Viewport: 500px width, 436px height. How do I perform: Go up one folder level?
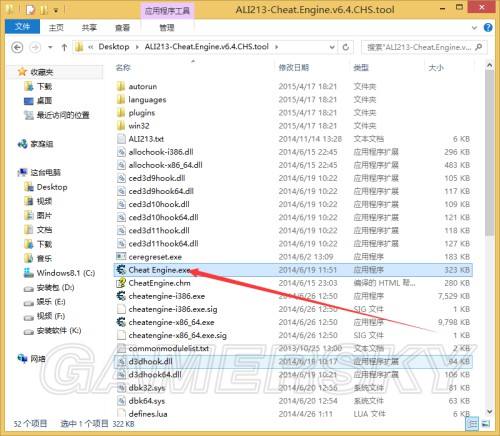[64, 47]
